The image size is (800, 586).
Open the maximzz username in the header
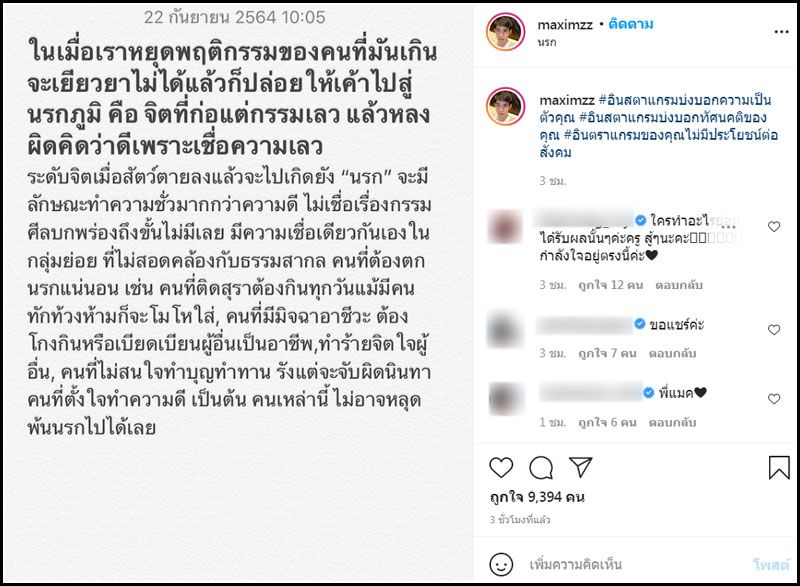pos(565,24)
